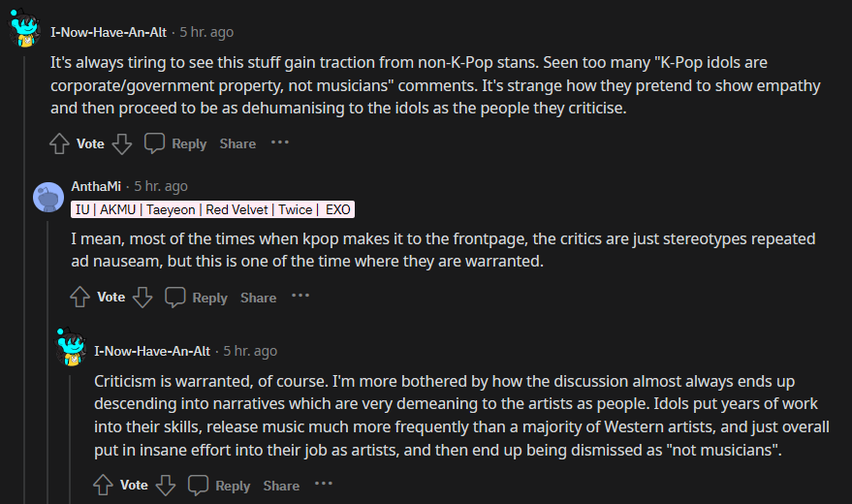Downvote the 'Criticism is warranted' comment
Viewport: 852px width, 504px height.
[166, 486]
